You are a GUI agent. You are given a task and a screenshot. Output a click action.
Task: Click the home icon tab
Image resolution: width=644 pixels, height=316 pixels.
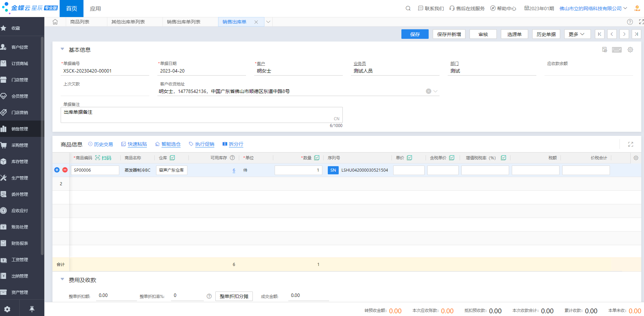click(55, 22)
